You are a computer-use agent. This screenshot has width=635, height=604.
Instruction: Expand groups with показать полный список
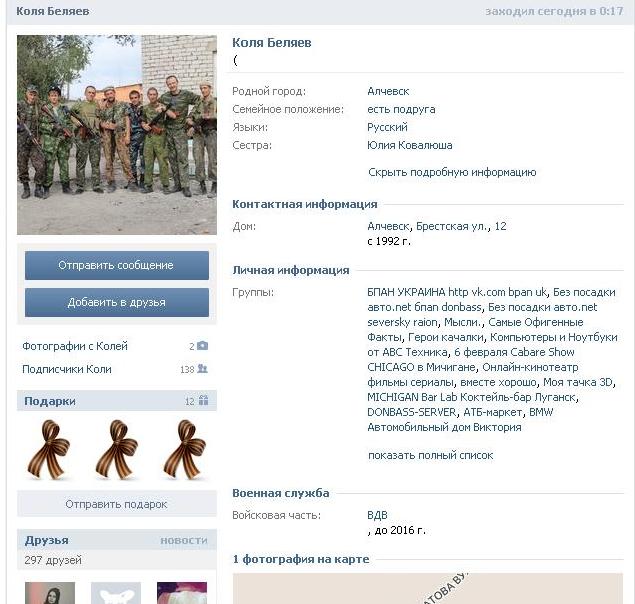pyautogui.click(x=430, y=455)
